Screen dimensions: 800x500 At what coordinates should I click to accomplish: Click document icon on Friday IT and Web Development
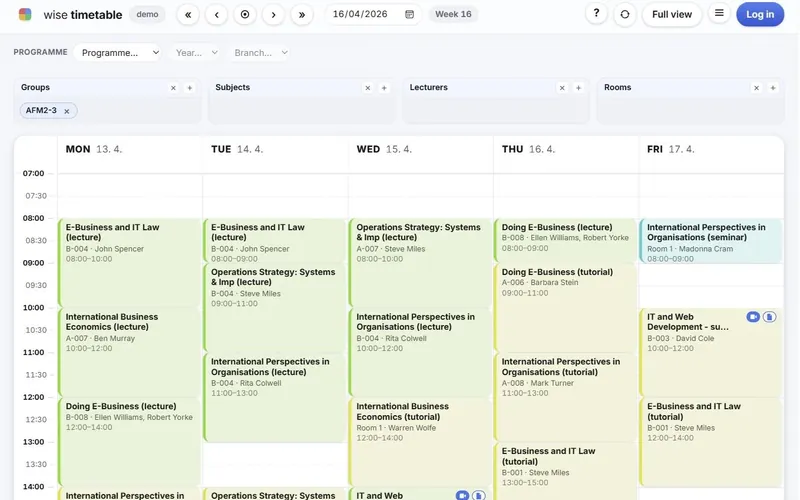click(769, 317)
